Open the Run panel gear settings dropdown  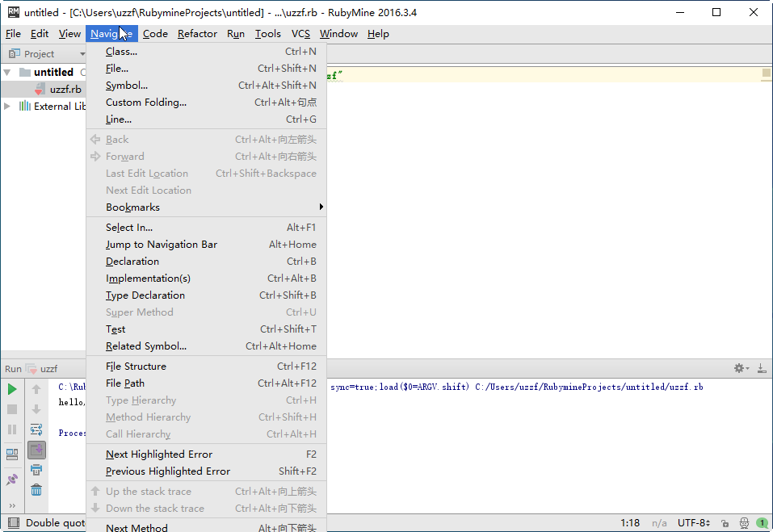(741, 368)
